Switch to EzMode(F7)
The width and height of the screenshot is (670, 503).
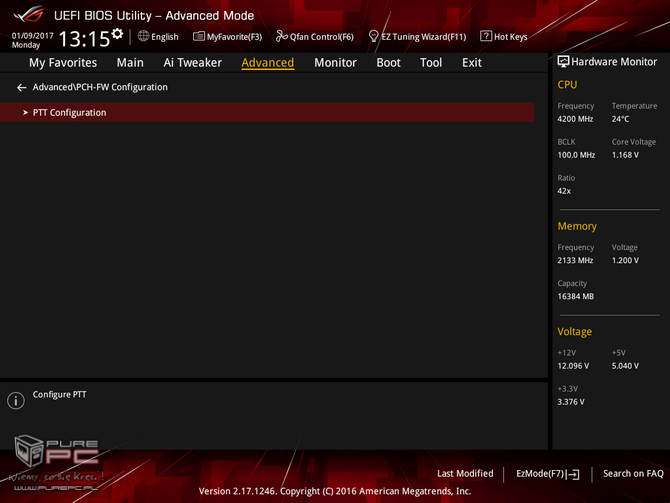(547, 474)
